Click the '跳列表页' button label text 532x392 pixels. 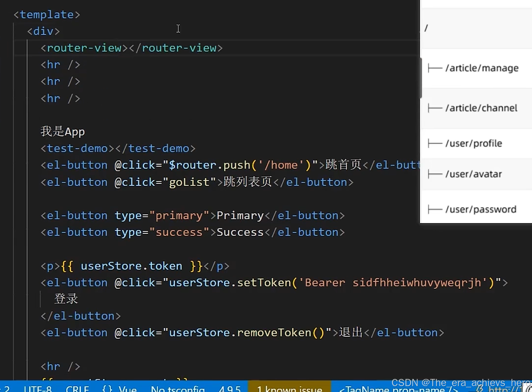click(x=248, y=182)
